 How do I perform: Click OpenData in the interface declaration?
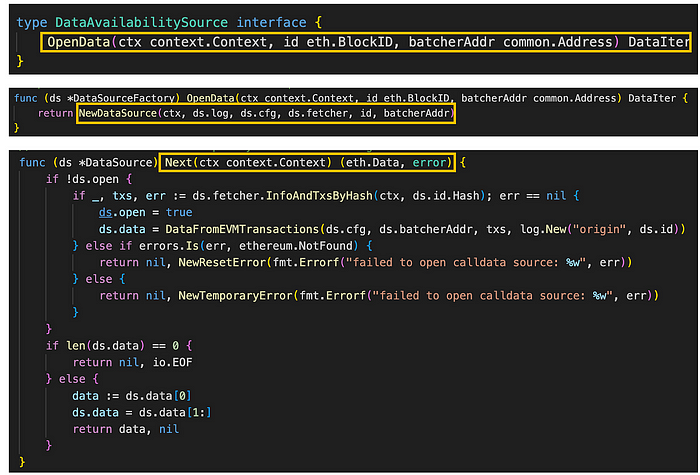tap(79, 42)
